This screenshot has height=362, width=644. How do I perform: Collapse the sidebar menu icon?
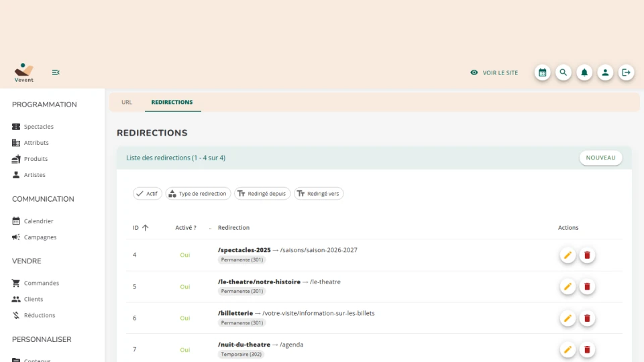point(56,72)
